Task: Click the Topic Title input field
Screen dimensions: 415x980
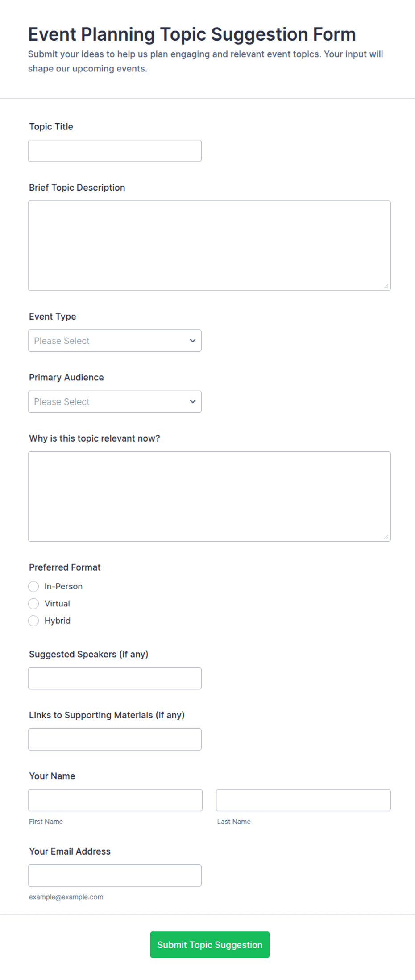Action: click(115, 151)
